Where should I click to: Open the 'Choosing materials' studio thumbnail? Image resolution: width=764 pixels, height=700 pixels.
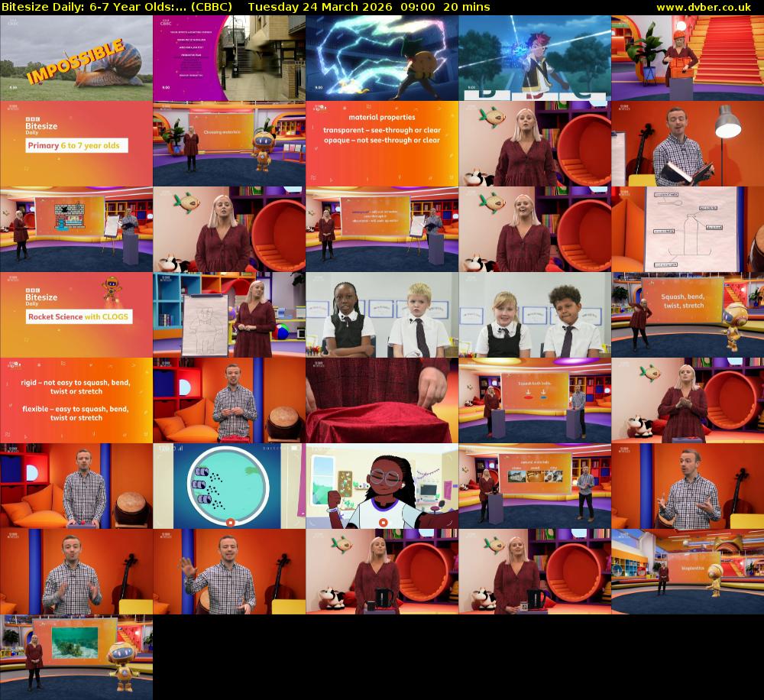pos(229,144)
